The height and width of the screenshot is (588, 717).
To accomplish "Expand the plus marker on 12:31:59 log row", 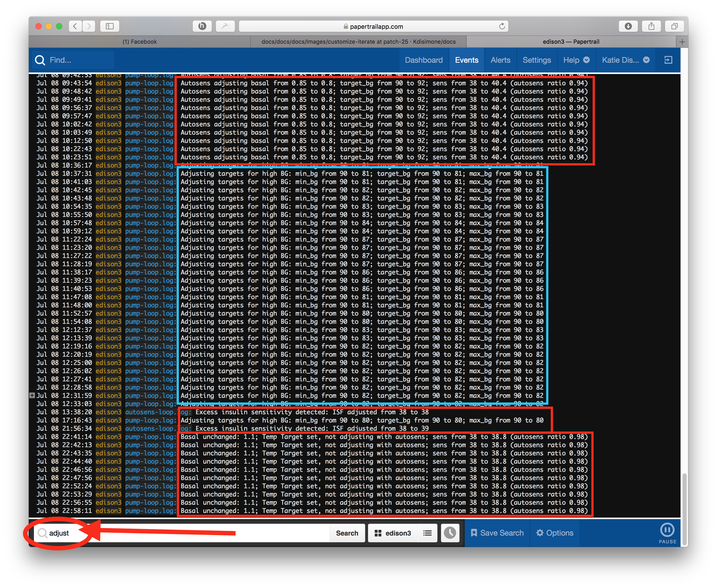I will pyautogui.click(x=32, y=395).
